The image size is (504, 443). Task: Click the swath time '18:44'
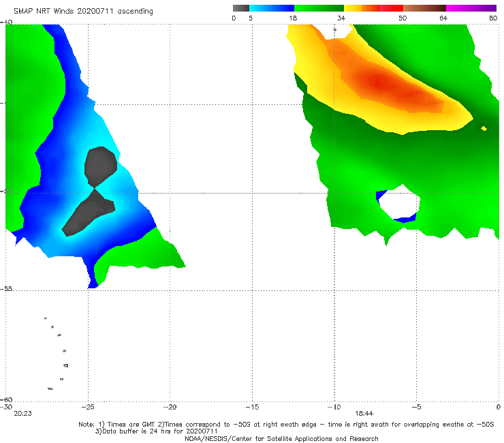point(364,414)
